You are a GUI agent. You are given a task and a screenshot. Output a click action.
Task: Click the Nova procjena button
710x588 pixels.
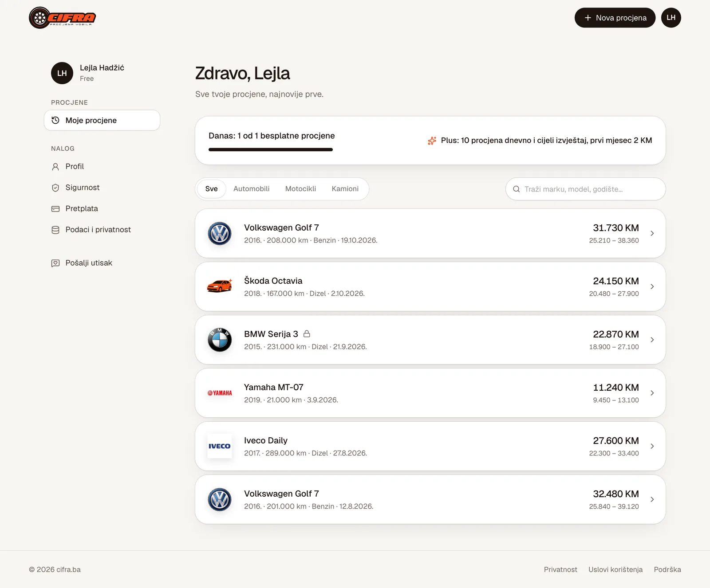pos(615,18)
